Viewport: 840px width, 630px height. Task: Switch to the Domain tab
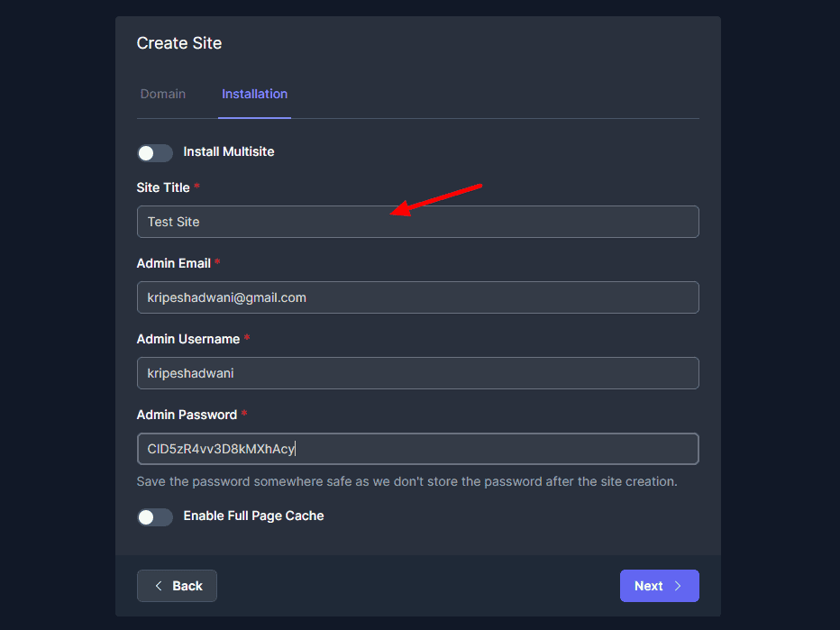pyautogui.click(x=163, y=94)
